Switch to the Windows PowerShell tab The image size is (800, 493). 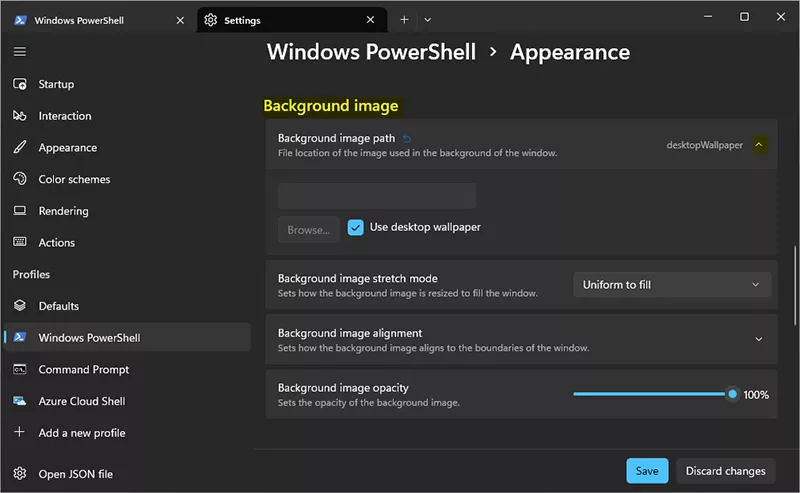[x=98, y=20]
